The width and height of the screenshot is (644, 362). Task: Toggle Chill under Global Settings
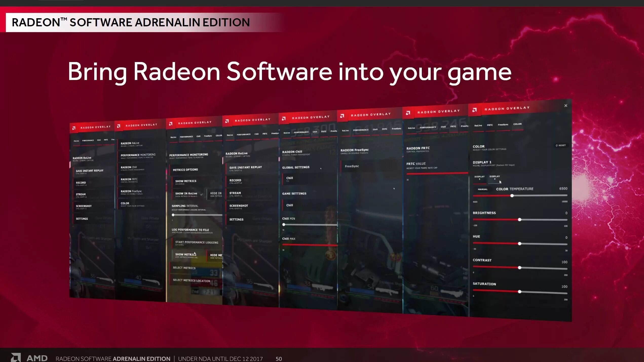tap(310, 179)
